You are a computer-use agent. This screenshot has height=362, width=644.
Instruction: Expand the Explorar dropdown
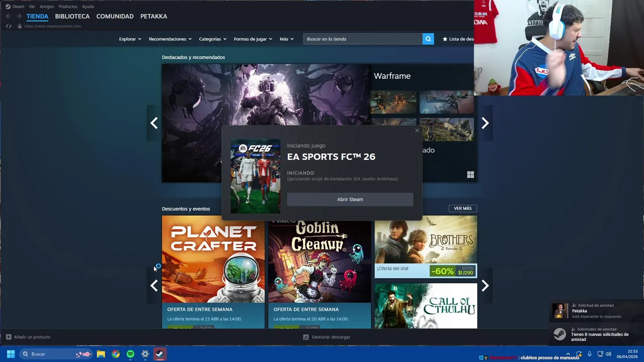click(x=130, y=39)
